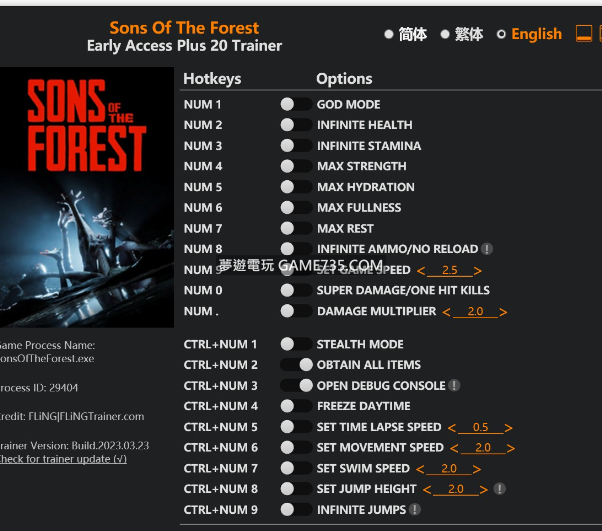602x531 pixels.
Task: Click info icon next to Open Debug Console
Action: [x=454, y=385]
